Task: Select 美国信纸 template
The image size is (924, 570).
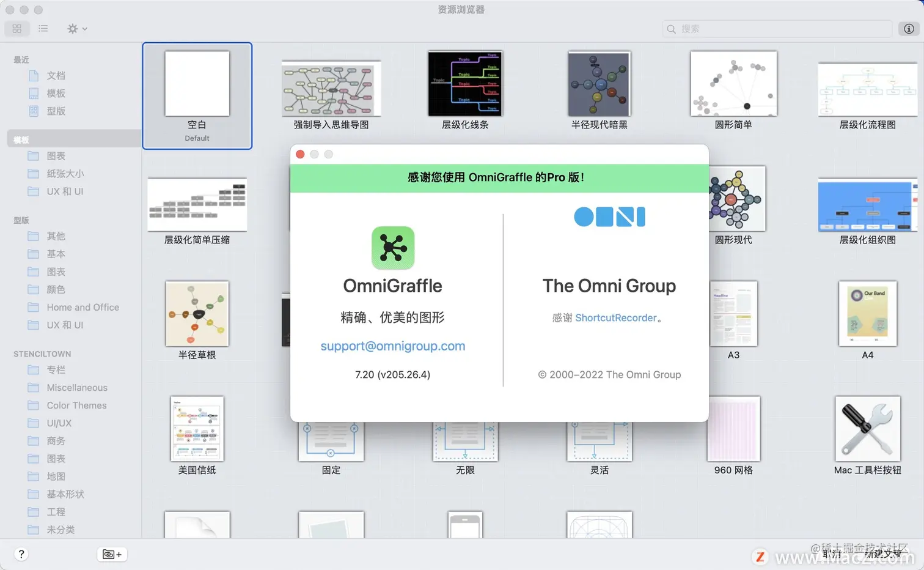Action: tap(197, 429)
